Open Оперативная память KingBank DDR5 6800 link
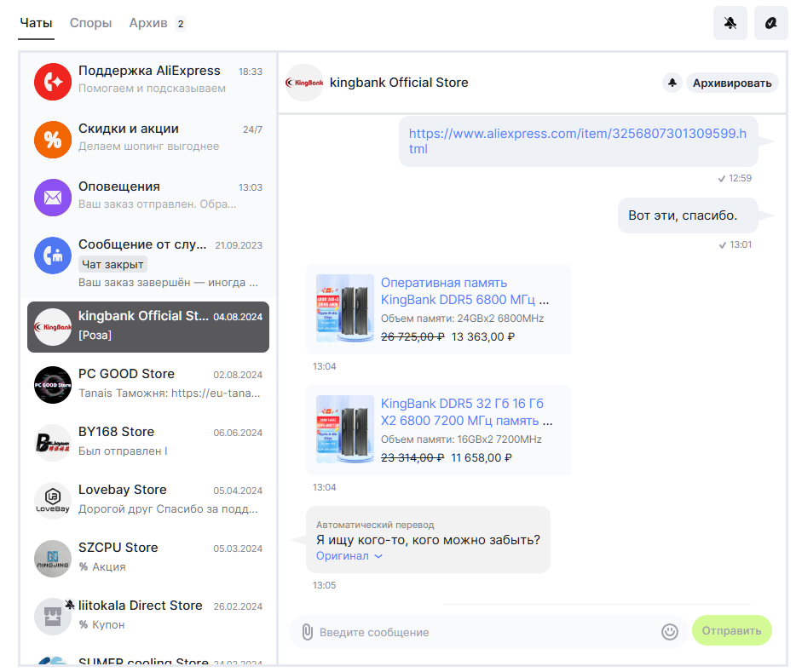The width and height of the screenshot is (796, 672). pyautogui.click(x=464, y=291)
